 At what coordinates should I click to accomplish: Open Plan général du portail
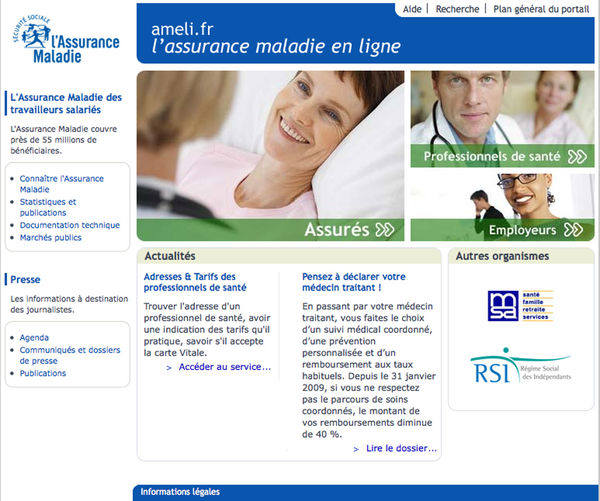542,9
